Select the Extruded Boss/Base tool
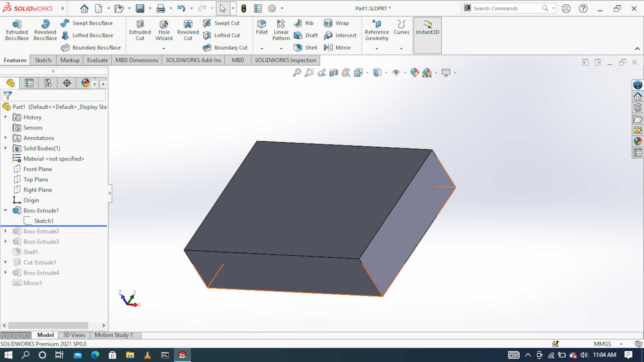Image resolution: width=644 pixels, height=362 pixels. [17, 30]
